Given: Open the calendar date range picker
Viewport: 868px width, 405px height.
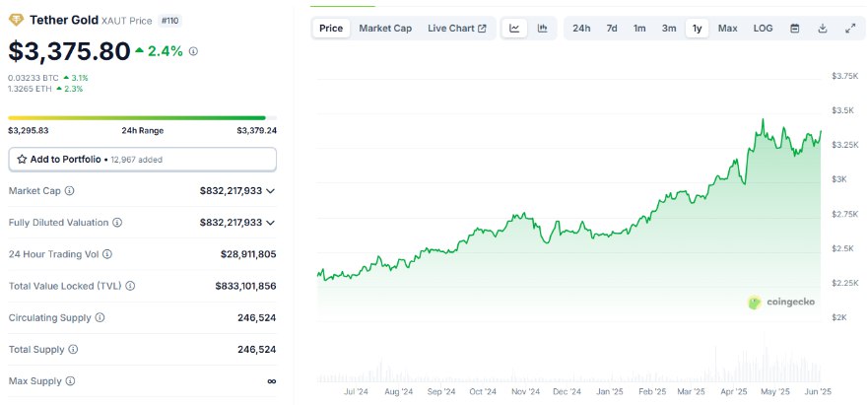Looking at the screenshot, I should click(795, 29).
